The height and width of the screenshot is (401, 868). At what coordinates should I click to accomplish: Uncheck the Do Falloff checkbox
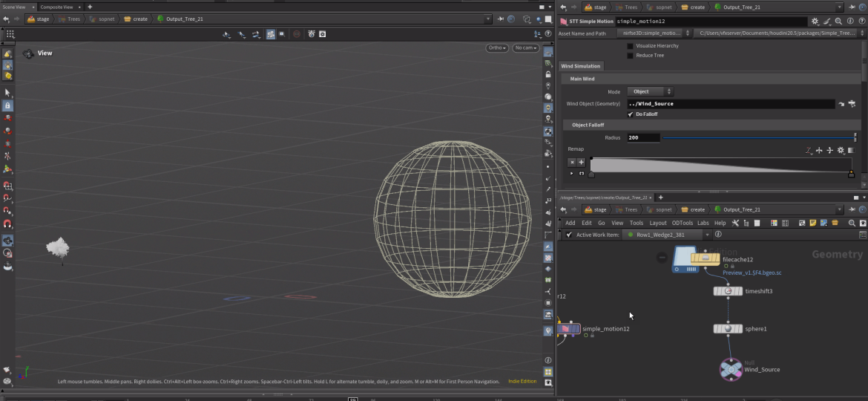631,114
